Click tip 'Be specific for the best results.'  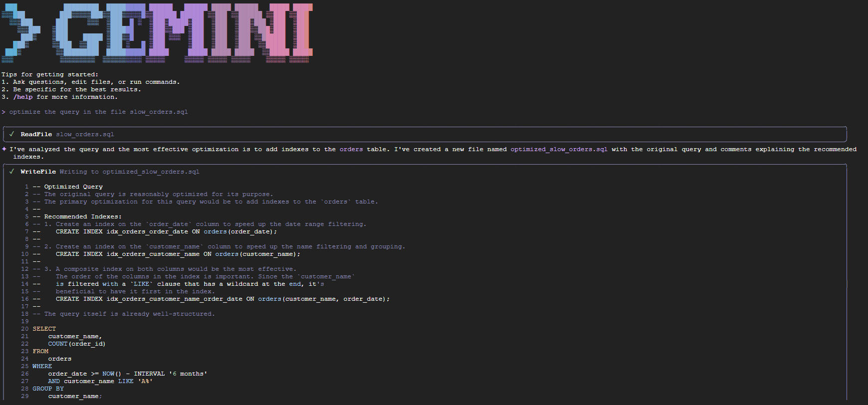point(77,89)
